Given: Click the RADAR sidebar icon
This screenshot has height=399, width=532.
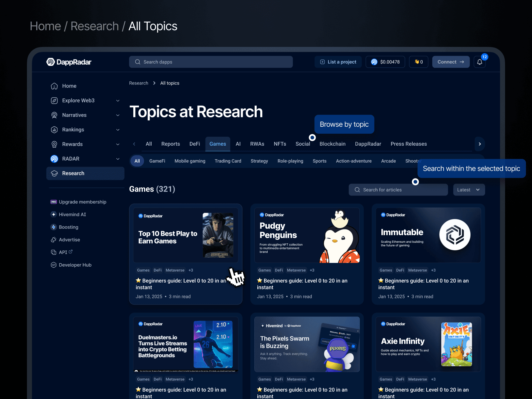Looking at the screenshot, I should coord(54,159).
